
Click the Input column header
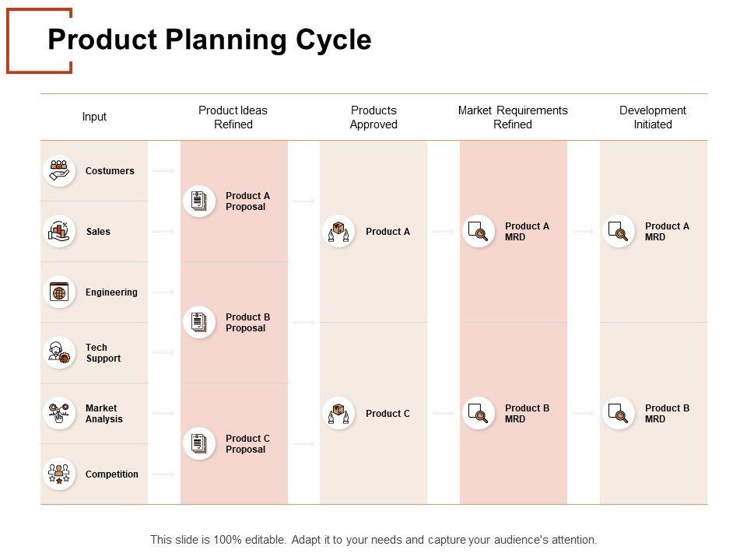(x=94, y=117)
